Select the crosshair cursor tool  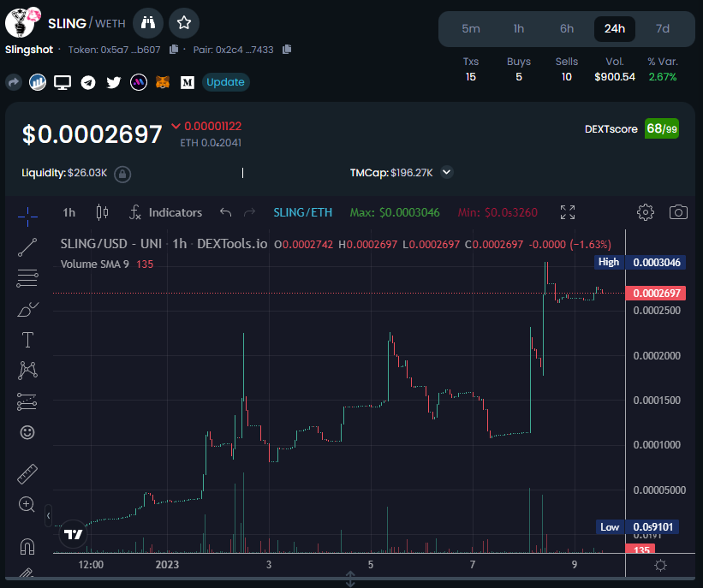27,217
